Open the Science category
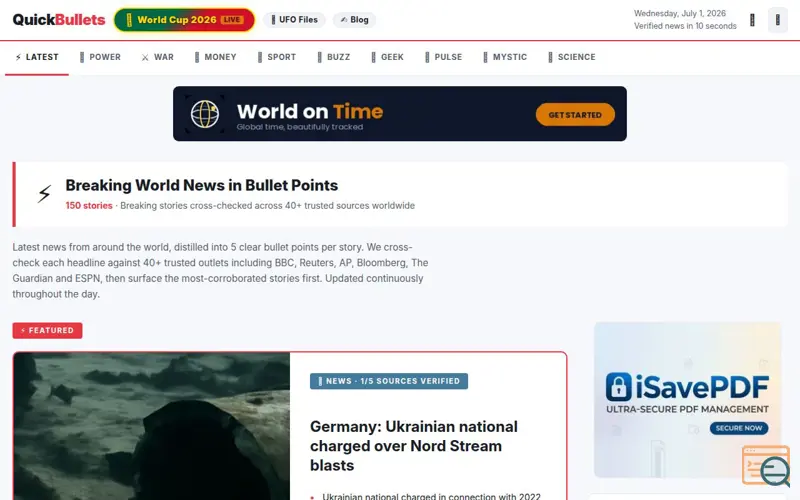Screen dimensions: 800x500 pos(571,57)
